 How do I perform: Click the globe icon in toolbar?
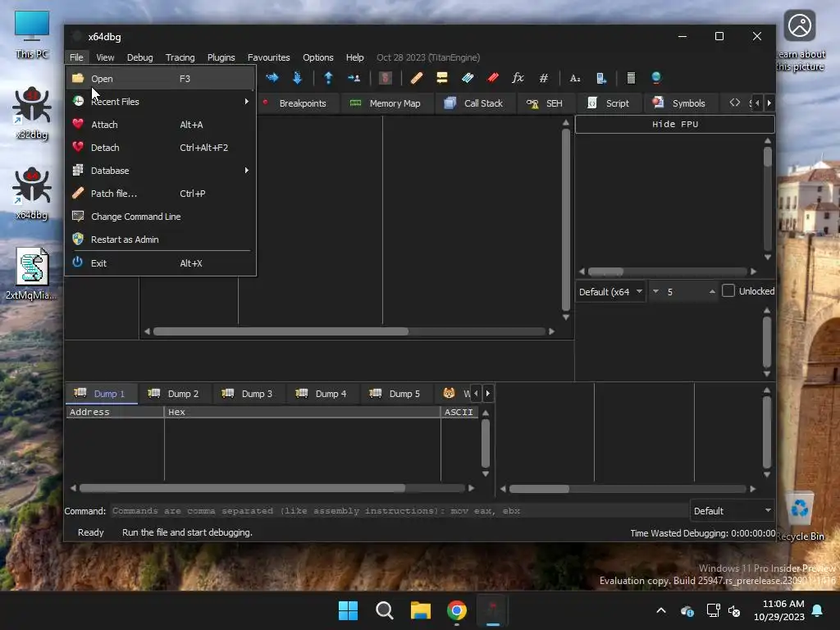pyautogui.click(x=656, y=78)
